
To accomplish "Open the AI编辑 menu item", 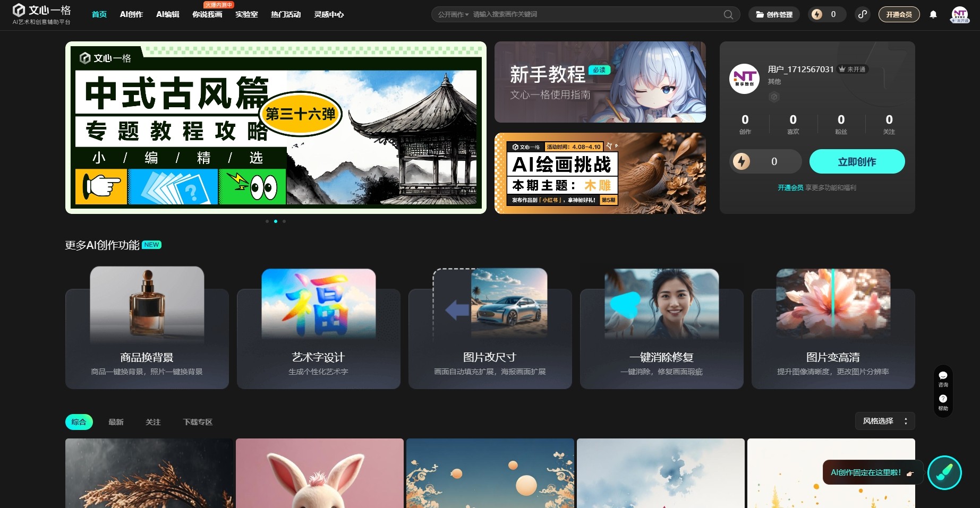I will pyautogui.click(x=168, y=14).
